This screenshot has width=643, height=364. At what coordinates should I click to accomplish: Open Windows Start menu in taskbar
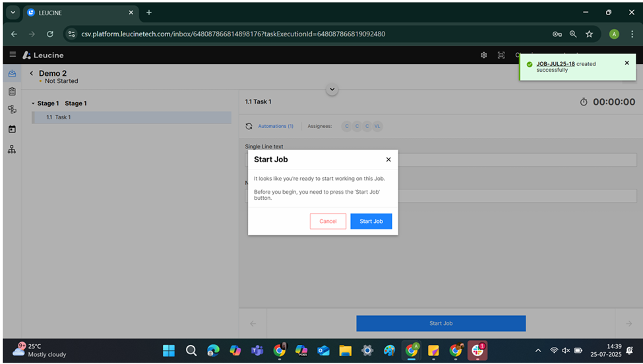(169, 351)
